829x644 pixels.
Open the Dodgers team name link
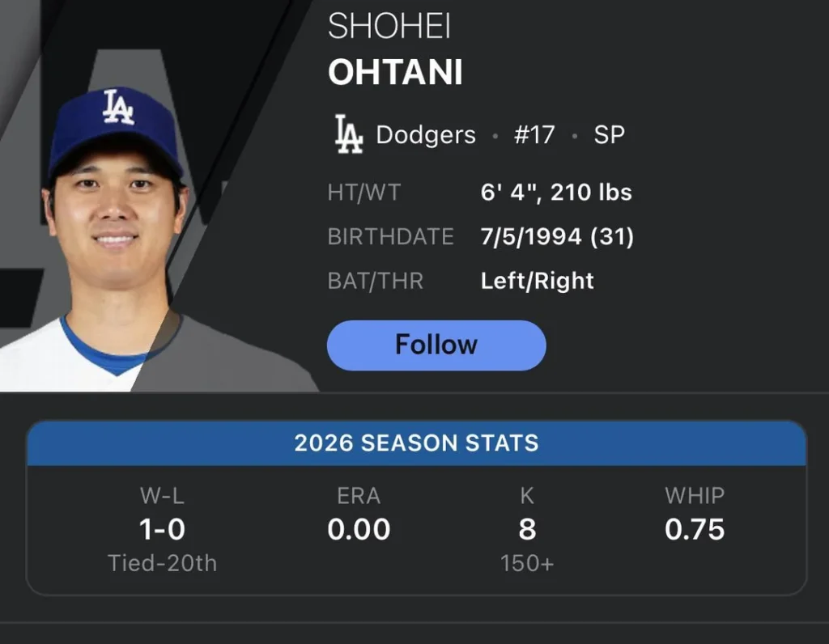426,134
